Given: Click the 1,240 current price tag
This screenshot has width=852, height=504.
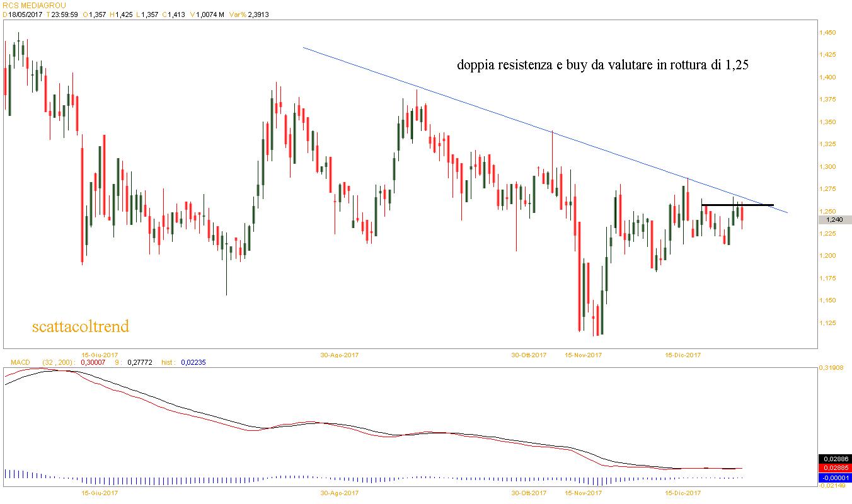Looking at the screenshot, I should [835, 220].
